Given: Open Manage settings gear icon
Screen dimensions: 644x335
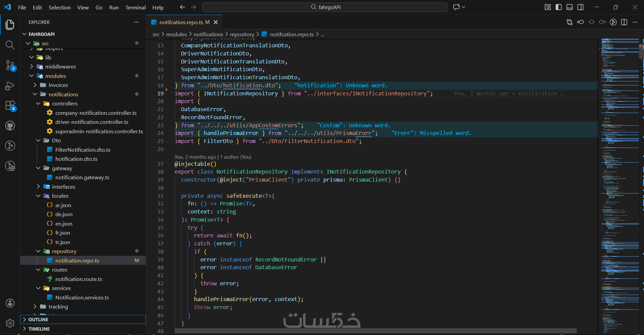Looking at the screenshot, I should [10, 323].
